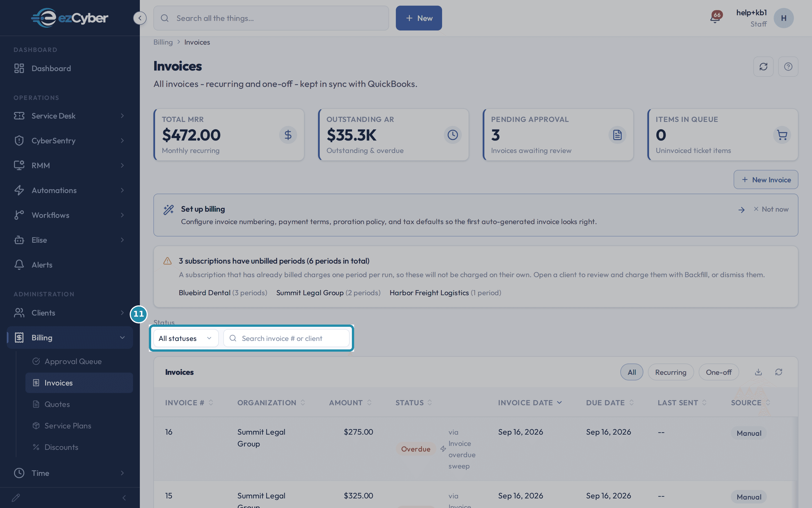
Task: Download invoices with the export icon
Action: (758, 372)
